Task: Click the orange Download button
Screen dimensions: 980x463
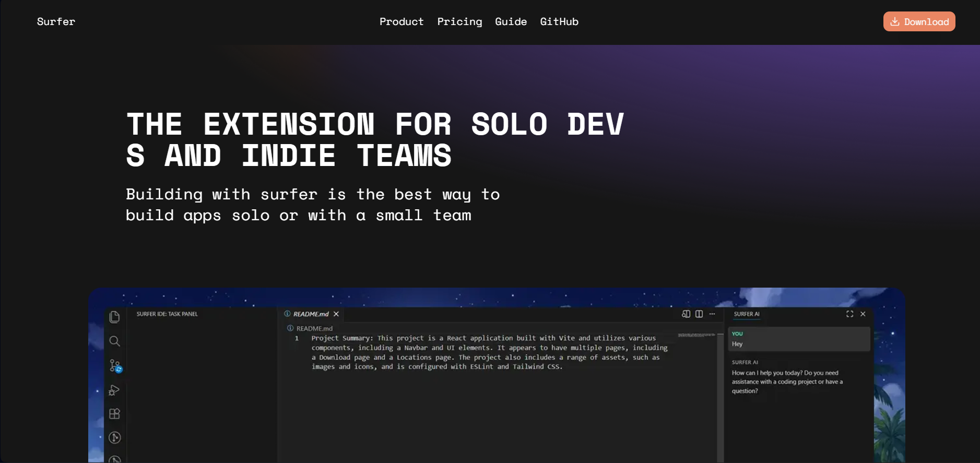Action: coord(919,21)
